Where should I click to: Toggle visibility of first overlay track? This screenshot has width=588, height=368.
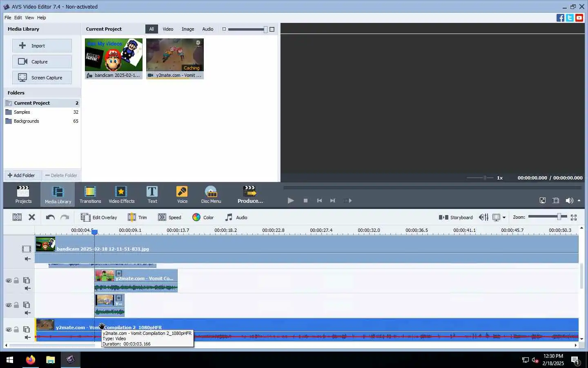click(8, 280)
